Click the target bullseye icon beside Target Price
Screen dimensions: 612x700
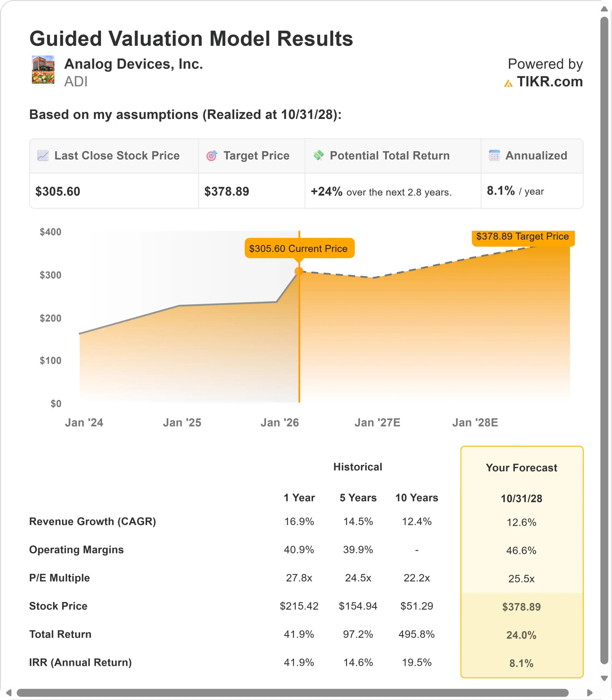tap(212, 155)
